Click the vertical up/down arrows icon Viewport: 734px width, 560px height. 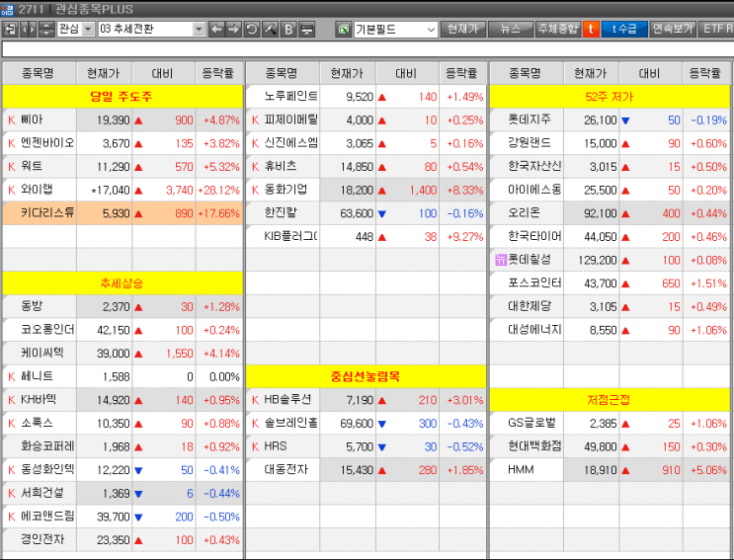[45, 29]
